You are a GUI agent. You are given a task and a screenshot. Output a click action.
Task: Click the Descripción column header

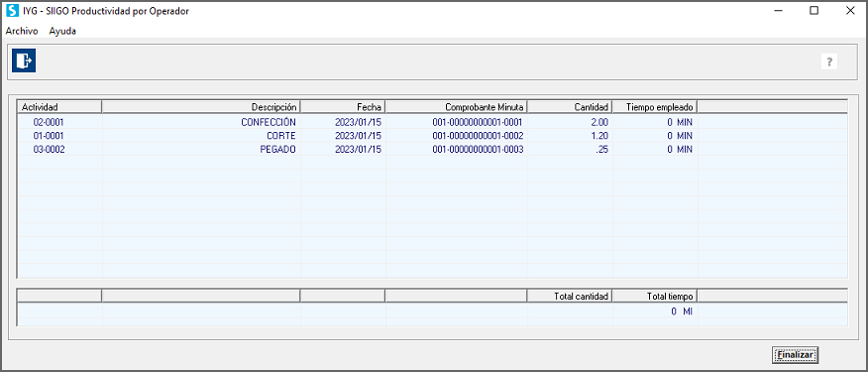coord(201,106)
